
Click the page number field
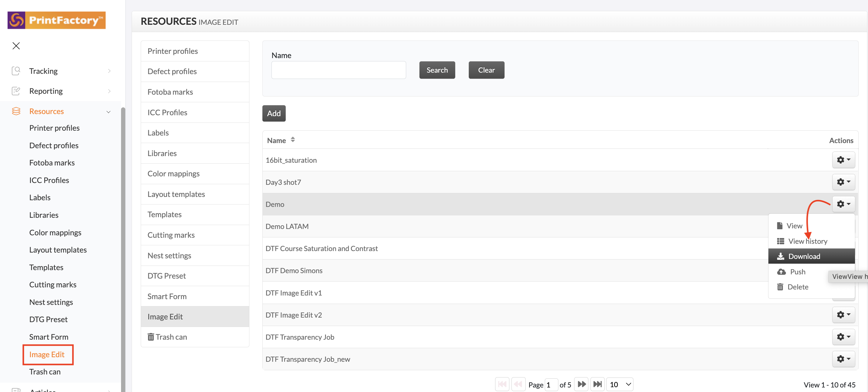coord(551,385)
